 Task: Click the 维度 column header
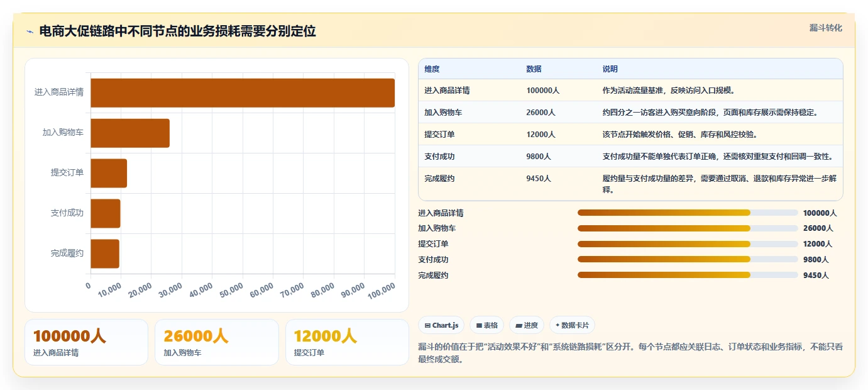point(470,69)
